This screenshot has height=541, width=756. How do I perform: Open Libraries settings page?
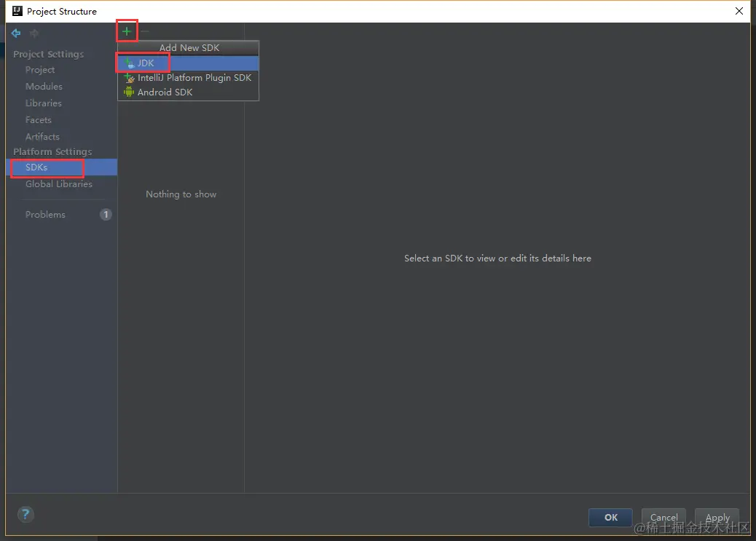(x=44, y=103)
